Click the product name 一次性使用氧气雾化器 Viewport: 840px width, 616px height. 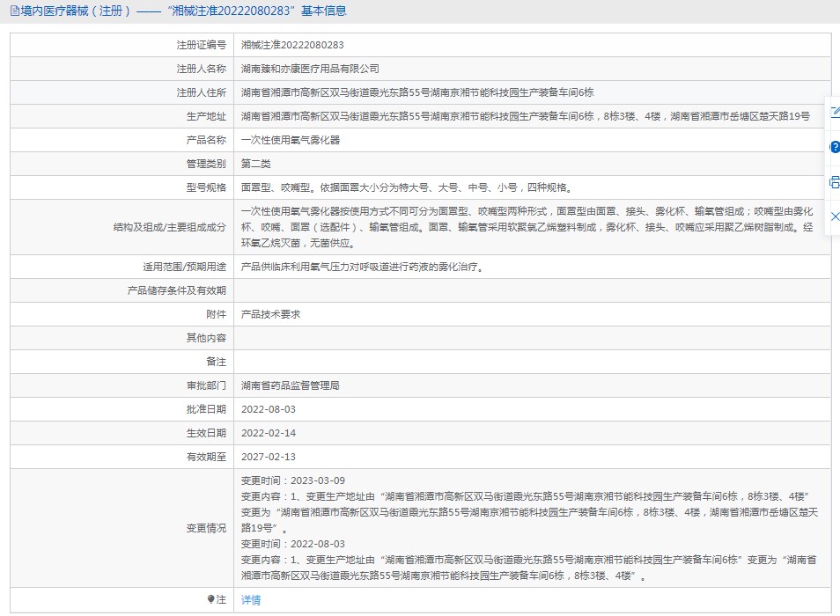pos(291,140)
